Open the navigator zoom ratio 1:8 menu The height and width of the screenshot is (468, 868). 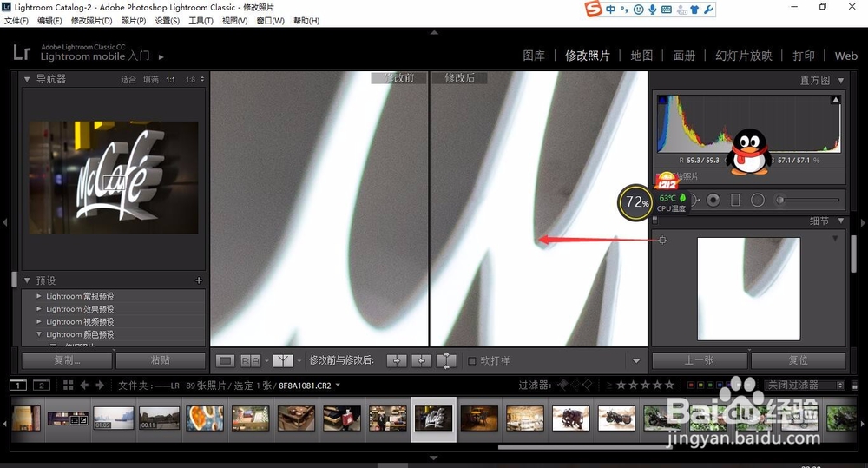[x=194, y=80]
